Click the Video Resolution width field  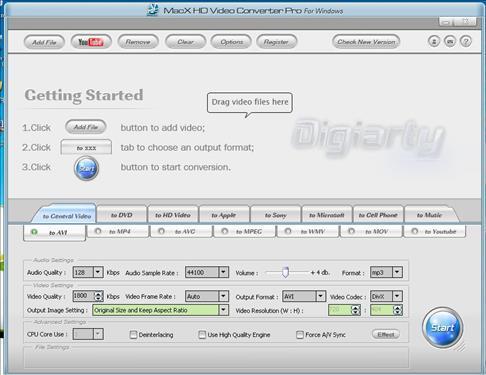tap(340, 310)
